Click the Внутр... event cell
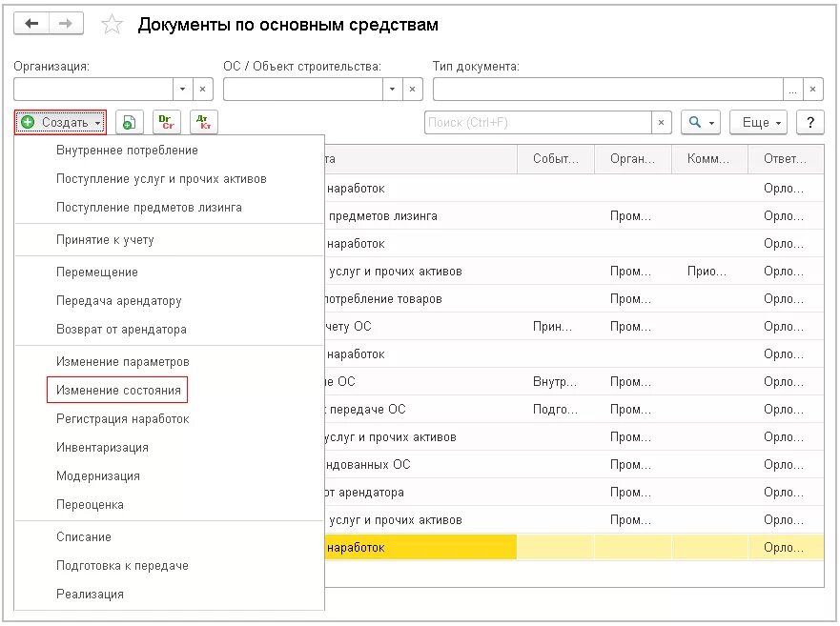840x626 pixels. coord(556,382)
